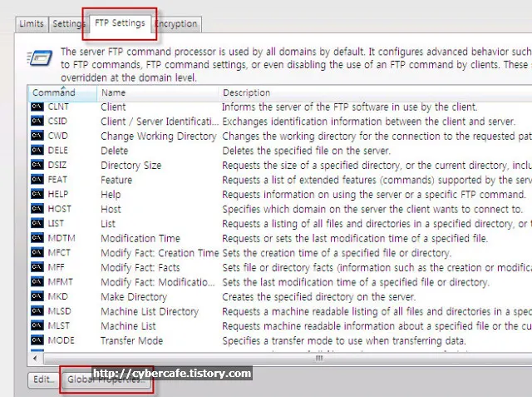Sort by the Name column header
Image resolution: width=532 pixels, height=397 pixels.
point(114,92)
